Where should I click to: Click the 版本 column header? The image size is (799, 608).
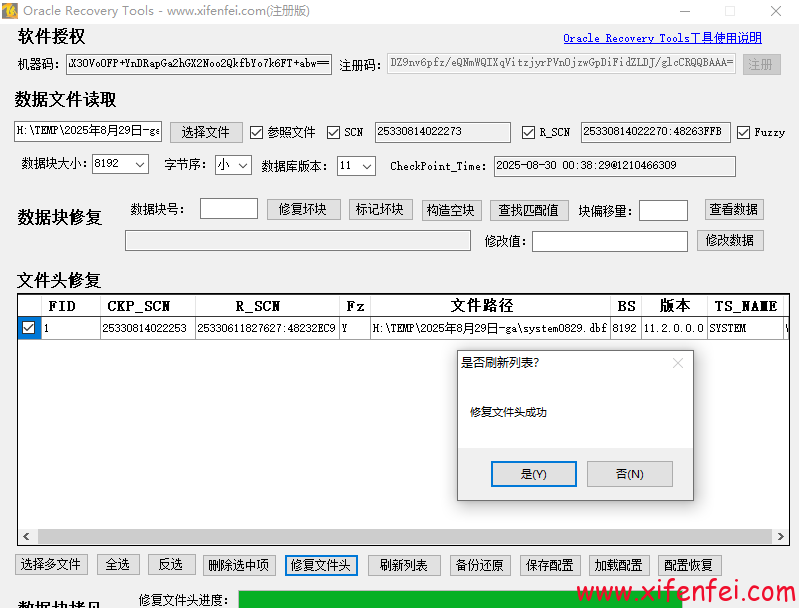tap(674, 306)
